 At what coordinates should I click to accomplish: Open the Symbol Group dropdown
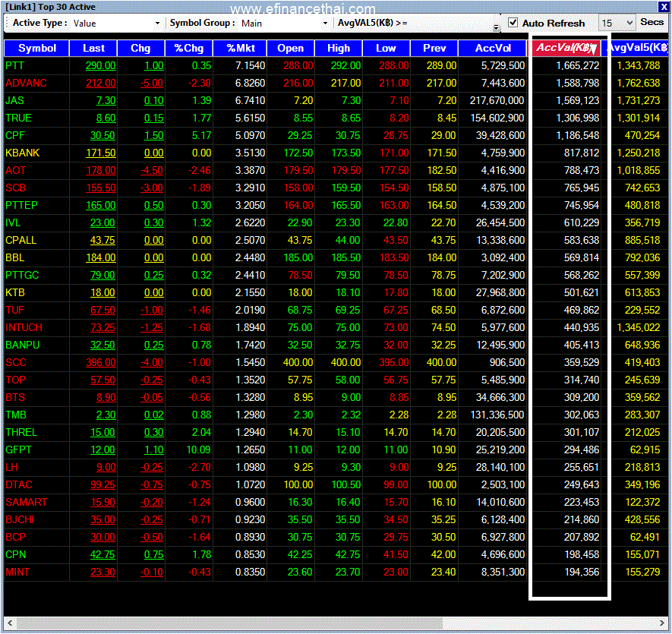coord(325,23)
